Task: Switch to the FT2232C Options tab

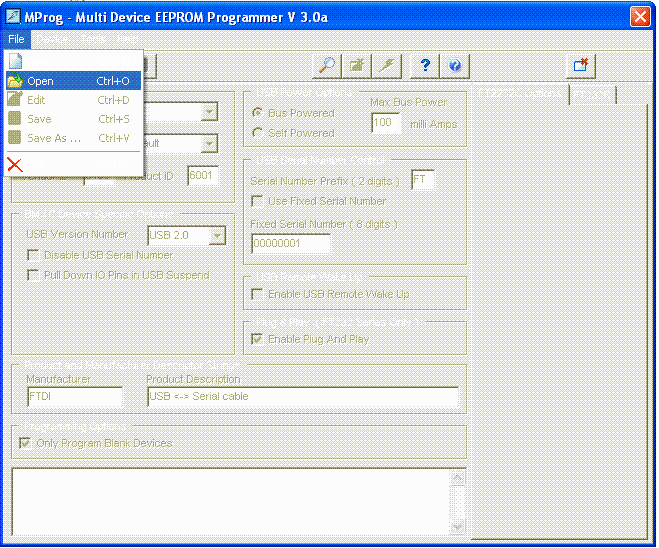Action: [519, 93]
